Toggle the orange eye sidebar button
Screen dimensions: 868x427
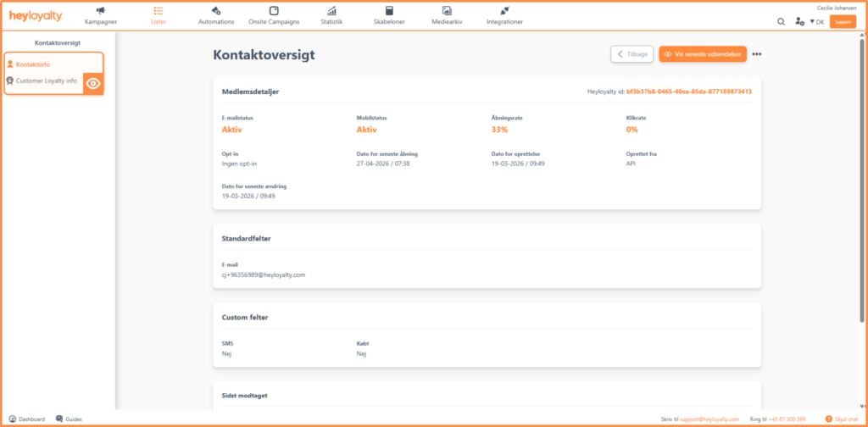pos(93,84)
